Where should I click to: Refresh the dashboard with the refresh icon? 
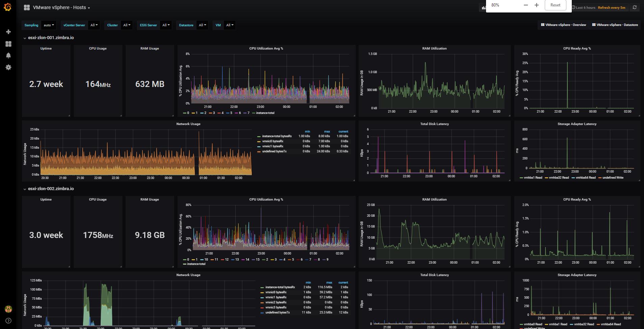[x=634, y=7]
